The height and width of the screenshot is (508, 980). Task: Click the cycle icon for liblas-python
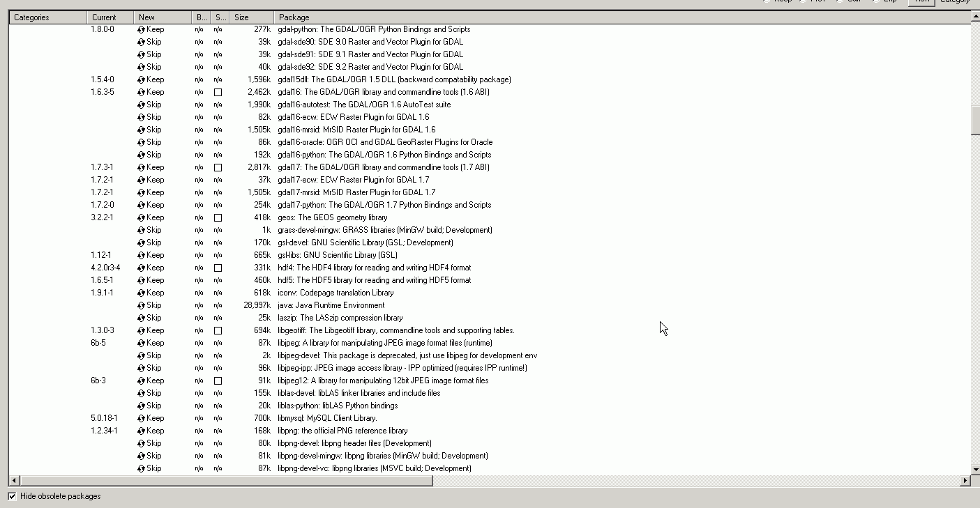[141, 406]
